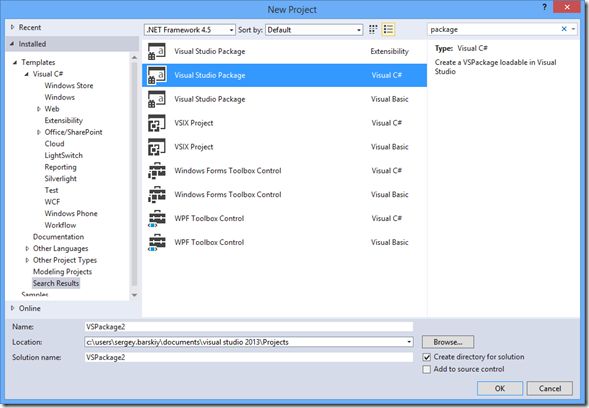Collapse the Installed section

pos(12,44)
